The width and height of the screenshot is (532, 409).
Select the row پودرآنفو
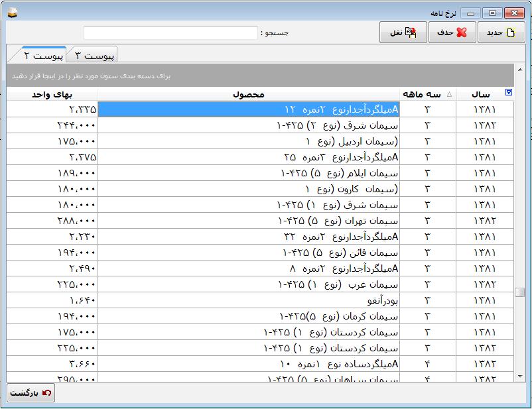tap(260, 300)
